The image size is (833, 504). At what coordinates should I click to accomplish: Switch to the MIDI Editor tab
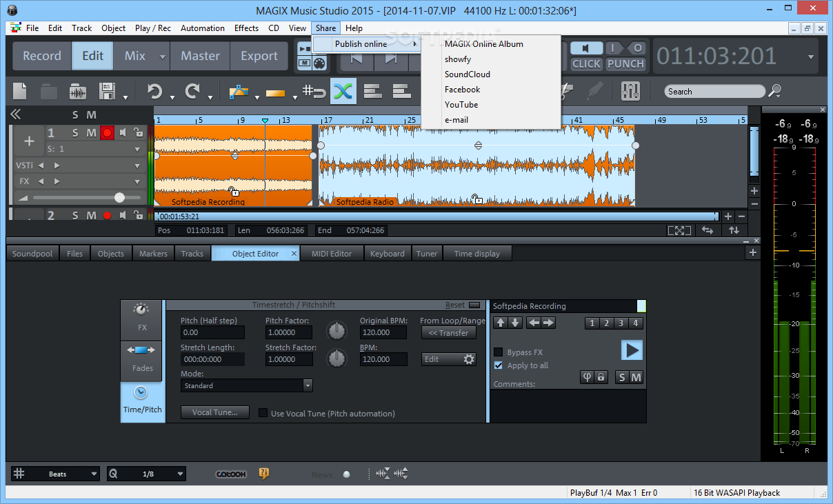click(331, 254)
